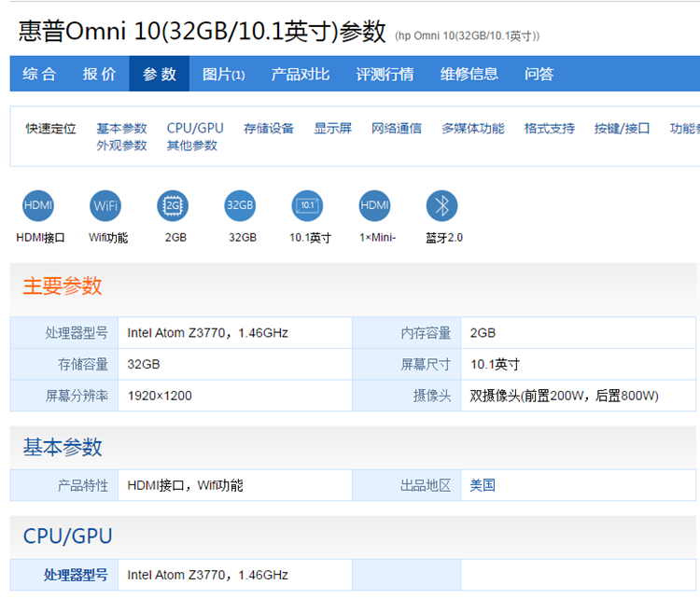Jump to 格式支持 section link
Screen dimensions: 700x599
550,129
